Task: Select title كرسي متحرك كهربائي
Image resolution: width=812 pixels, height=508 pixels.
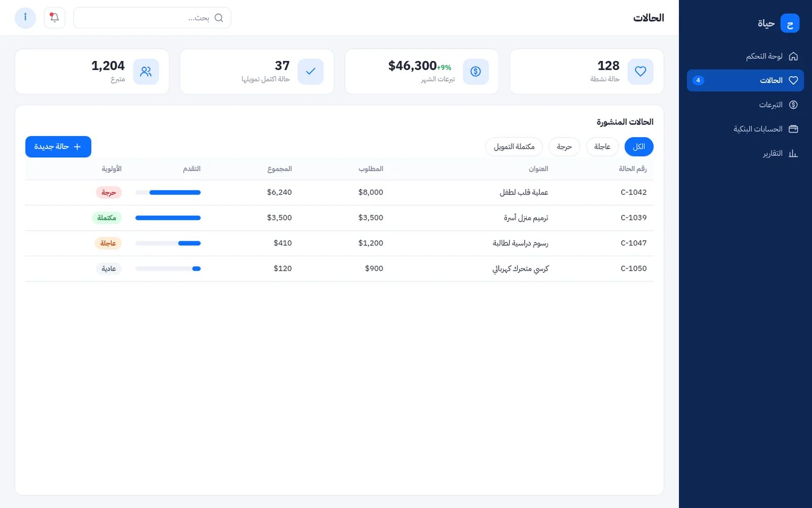Action: [521, 269]
